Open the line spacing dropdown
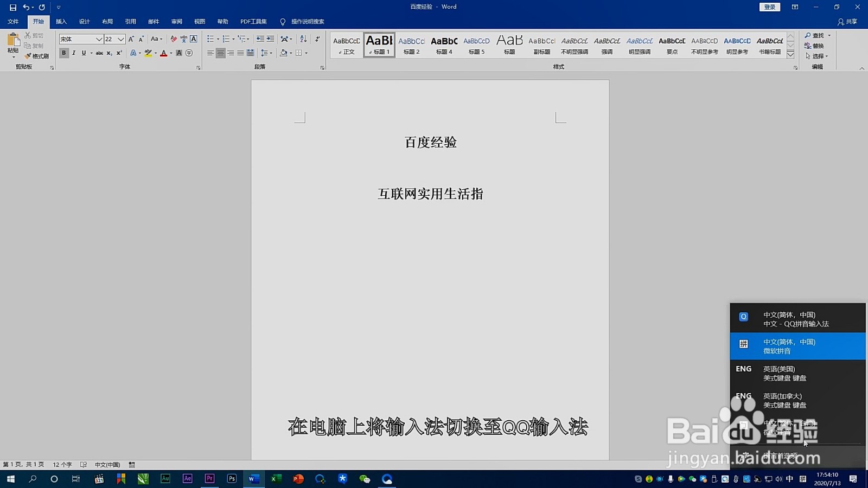The height and width of the screenshot is (488, 868). click(x=266, y=53)
